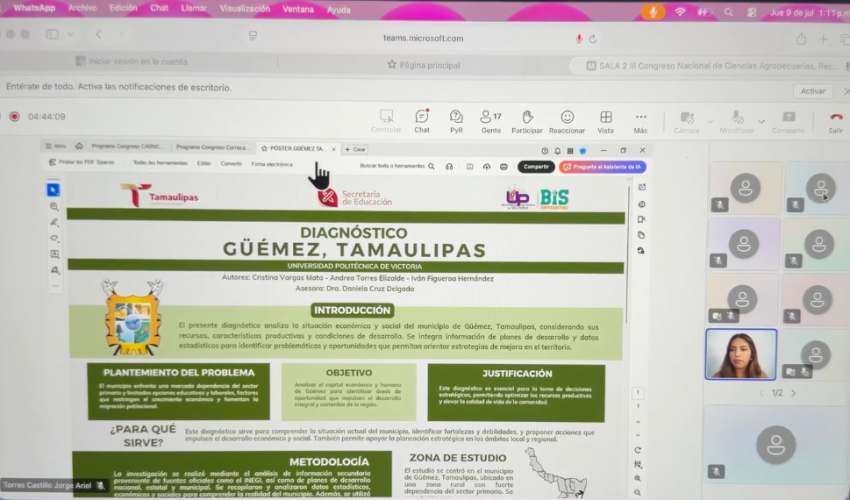Open the Visualización menu

pos(244,9)
